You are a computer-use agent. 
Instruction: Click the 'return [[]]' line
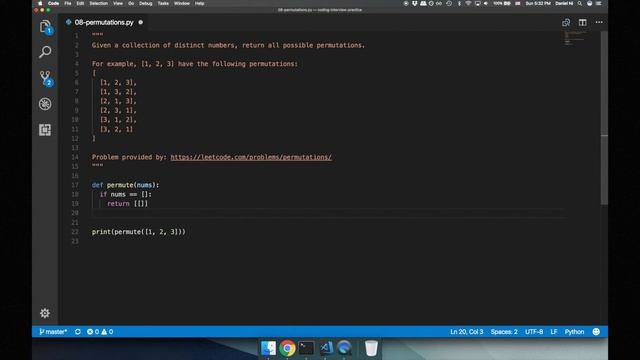pos(127,204)
